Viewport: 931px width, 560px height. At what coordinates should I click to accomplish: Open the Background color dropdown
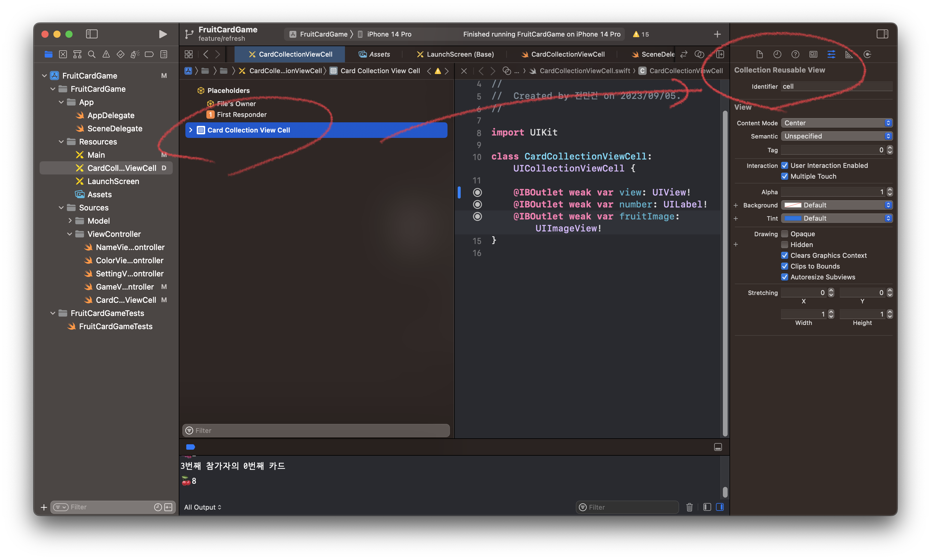click(x=836, y=205)
